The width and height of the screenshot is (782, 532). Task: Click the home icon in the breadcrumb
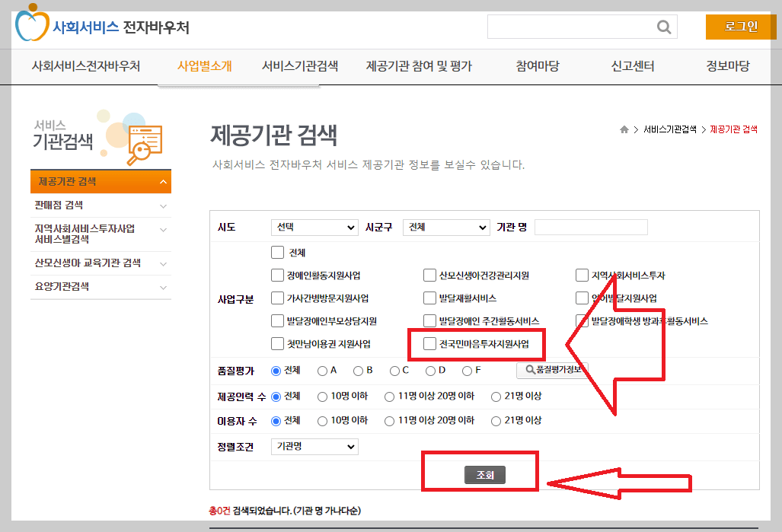coord(624,129)
